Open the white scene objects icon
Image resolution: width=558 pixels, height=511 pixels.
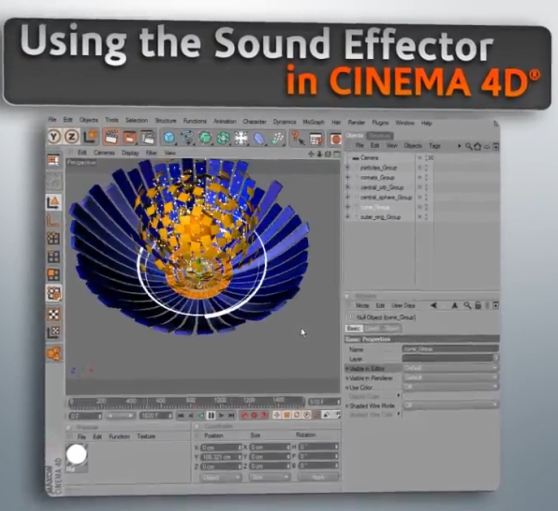tap(241, 138)
